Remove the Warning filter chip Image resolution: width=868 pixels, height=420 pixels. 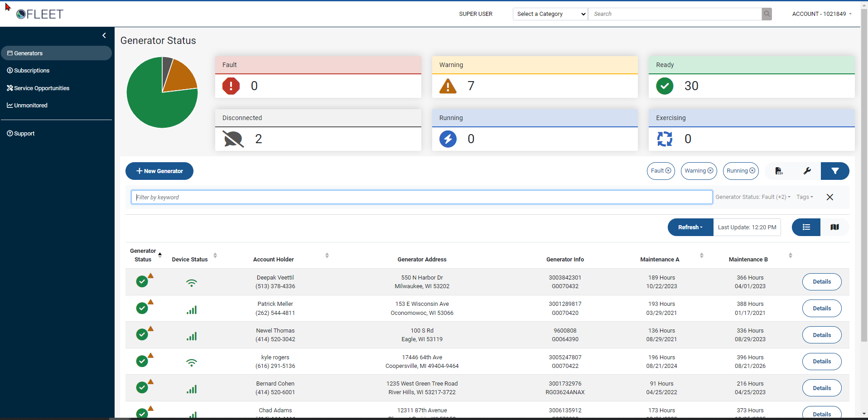coord(710,171)
